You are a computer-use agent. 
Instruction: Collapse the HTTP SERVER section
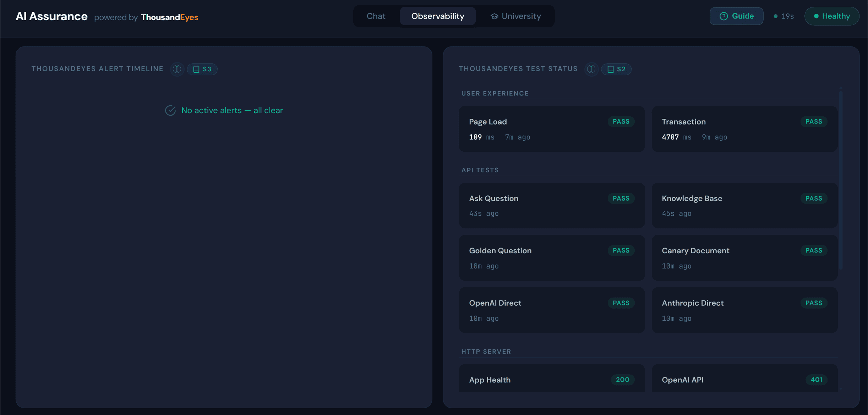486,352
